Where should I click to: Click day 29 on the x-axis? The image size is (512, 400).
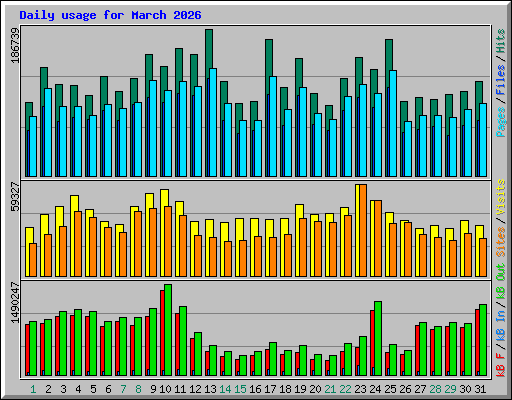pos(450,389)
